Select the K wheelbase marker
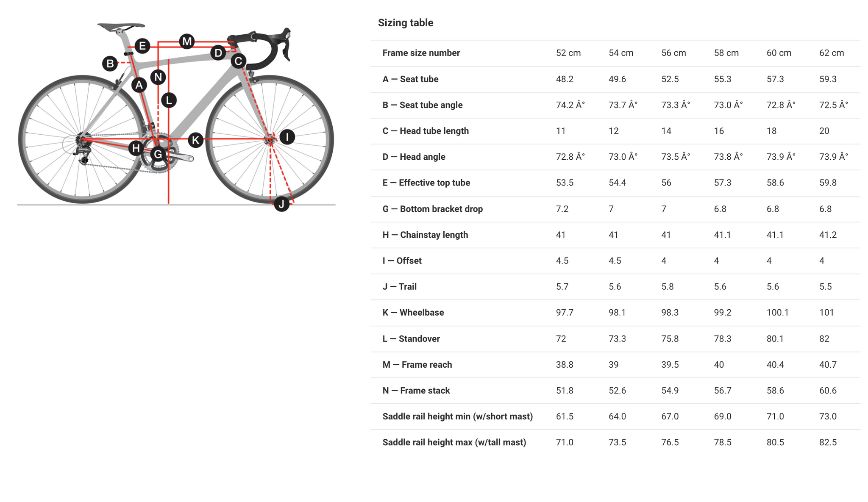Image resolution: width=868 pixels, height=502 pixels. [196, 140]
